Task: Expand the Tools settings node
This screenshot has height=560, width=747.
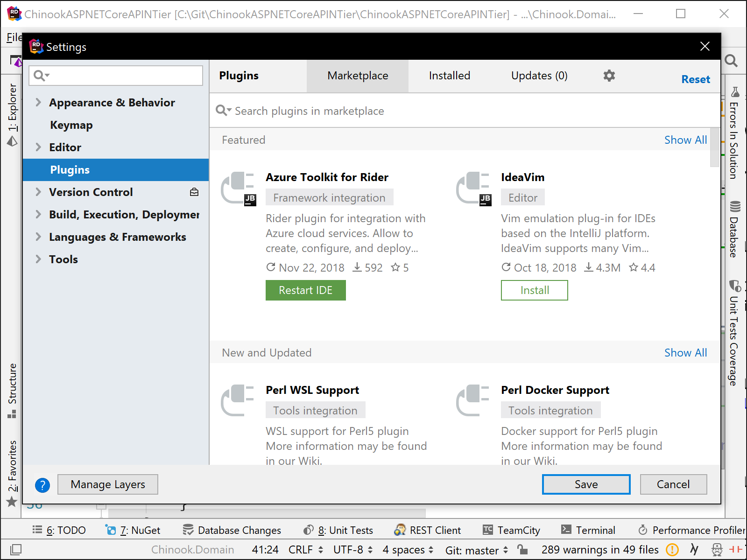Action: [x=38, y=259]
